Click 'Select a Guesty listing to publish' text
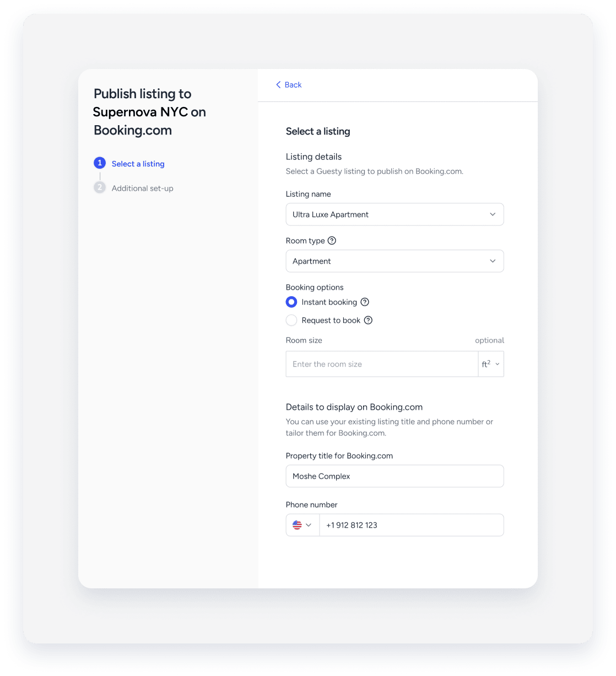Screen dimensions: 616x676 pyautogui.click(x=375, y=171)
